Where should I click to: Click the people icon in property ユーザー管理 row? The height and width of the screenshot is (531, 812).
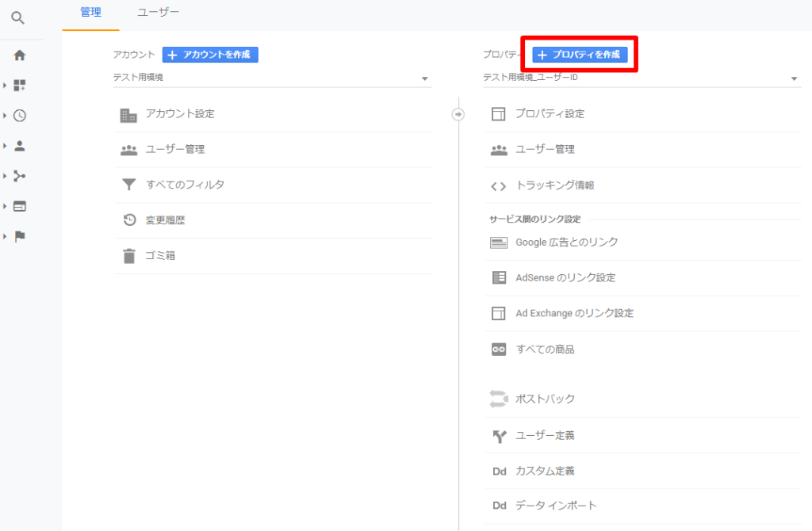click(x=499, y=150)
